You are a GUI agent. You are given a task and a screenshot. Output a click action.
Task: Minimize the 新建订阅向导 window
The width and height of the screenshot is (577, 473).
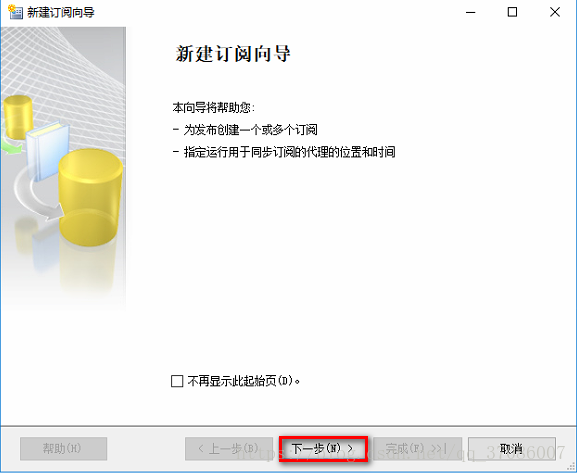point(470,12)
